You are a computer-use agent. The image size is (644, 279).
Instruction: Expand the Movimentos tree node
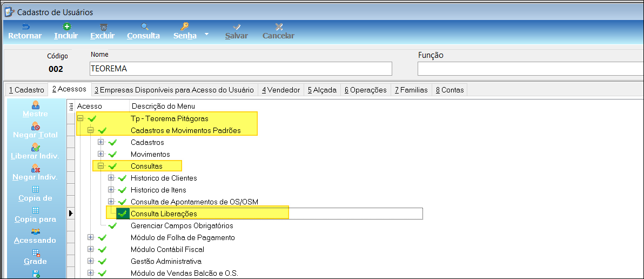coord(100,154)
